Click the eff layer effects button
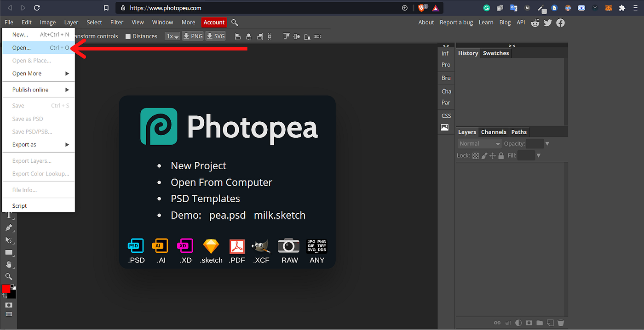The image size is (644, 330). (x=508, y=323)
